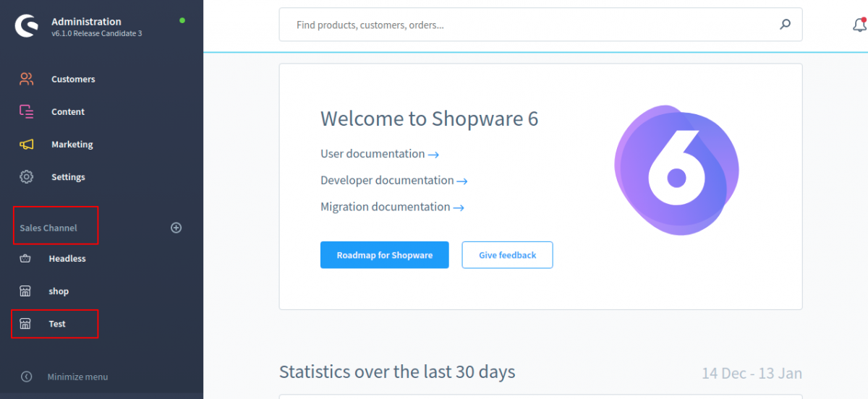Click the Marketing megaphone icon
This screenshot has height=399, width=868.
pyautogui.click(x=27, y=145)
